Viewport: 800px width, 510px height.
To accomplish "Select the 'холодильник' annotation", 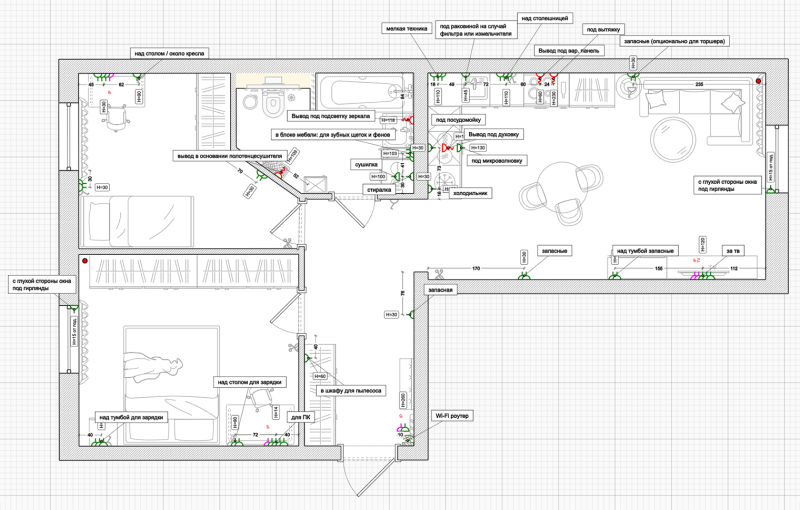I will (x=470, y=193).
